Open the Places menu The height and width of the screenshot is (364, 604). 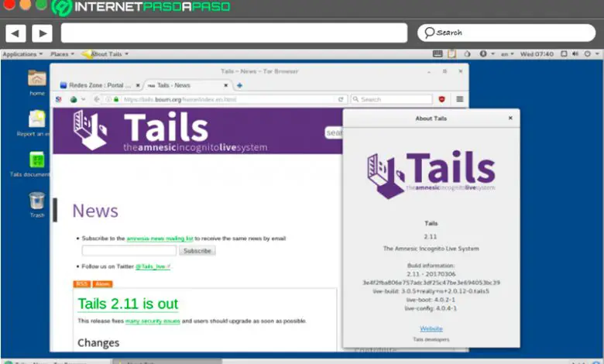(x=62, y=54)
